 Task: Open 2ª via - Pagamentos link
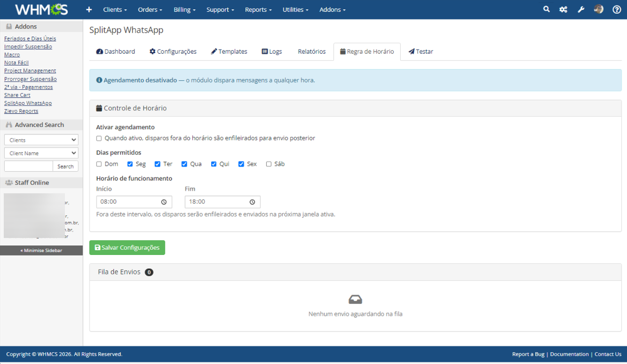[x=29, y=87]
